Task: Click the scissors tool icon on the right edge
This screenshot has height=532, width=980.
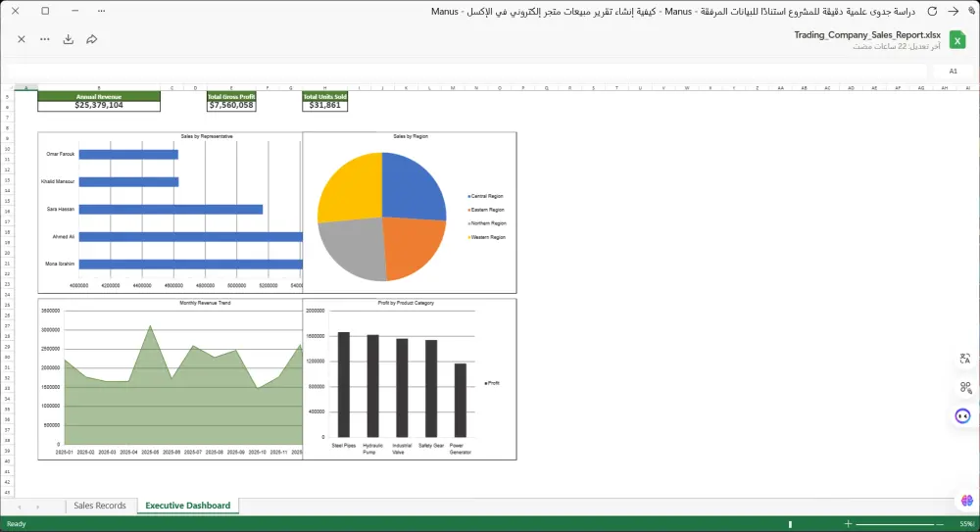Action: pos(965,388)
